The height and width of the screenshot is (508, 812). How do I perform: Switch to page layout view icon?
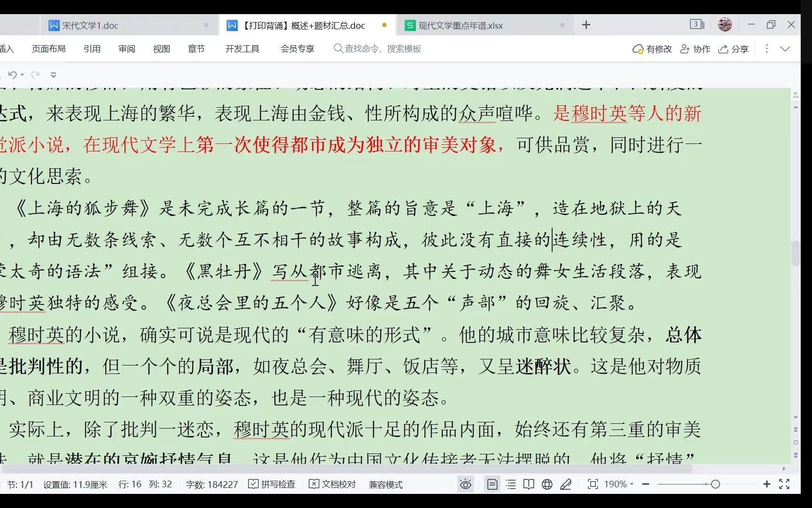tap(492, 484)
